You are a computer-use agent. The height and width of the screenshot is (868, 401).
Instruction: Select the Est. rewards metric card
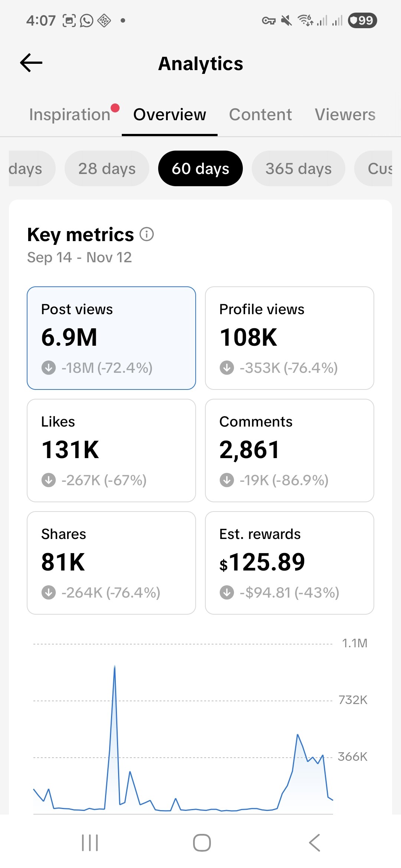pyautogui.click(x=290, y=563)
